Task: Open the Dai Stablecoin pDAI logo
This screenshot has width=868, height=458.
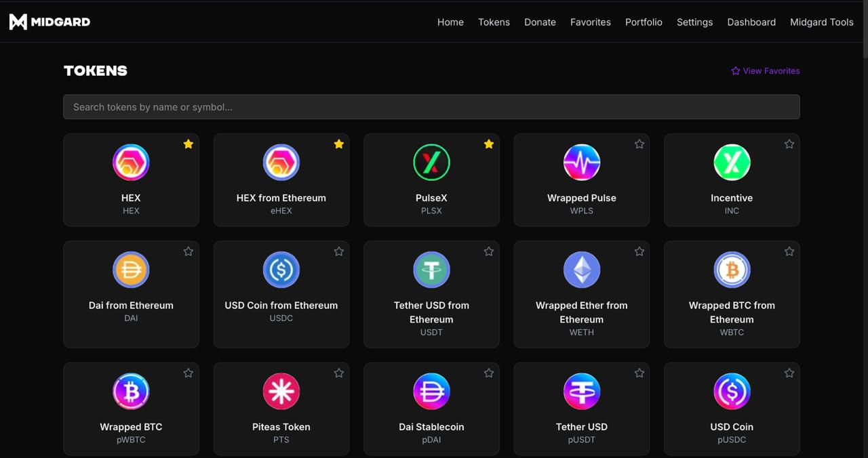Action: pos(431,392)
